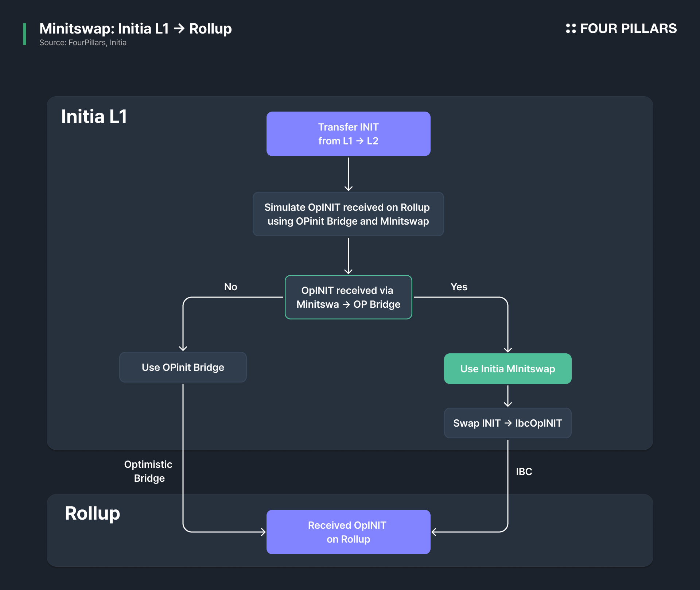700x590 pixels.
Task: Click the Four Pillars logo dots icon
Action: [x=571, y=28]
